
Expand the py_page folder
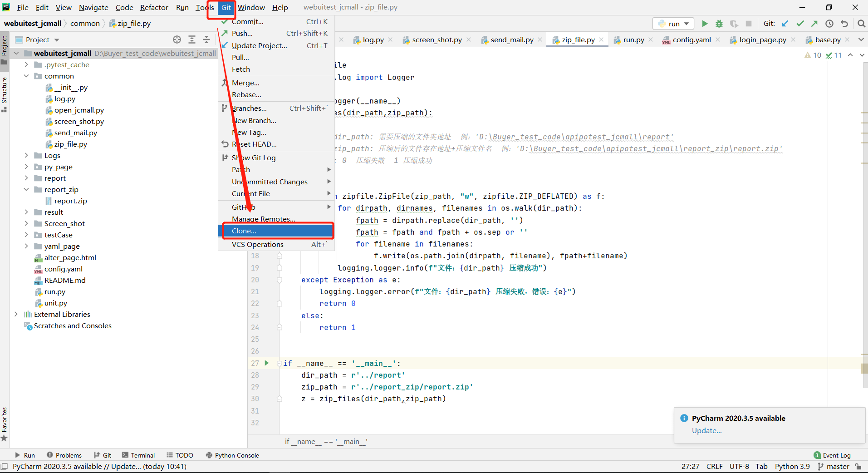[x=26, y=167]
